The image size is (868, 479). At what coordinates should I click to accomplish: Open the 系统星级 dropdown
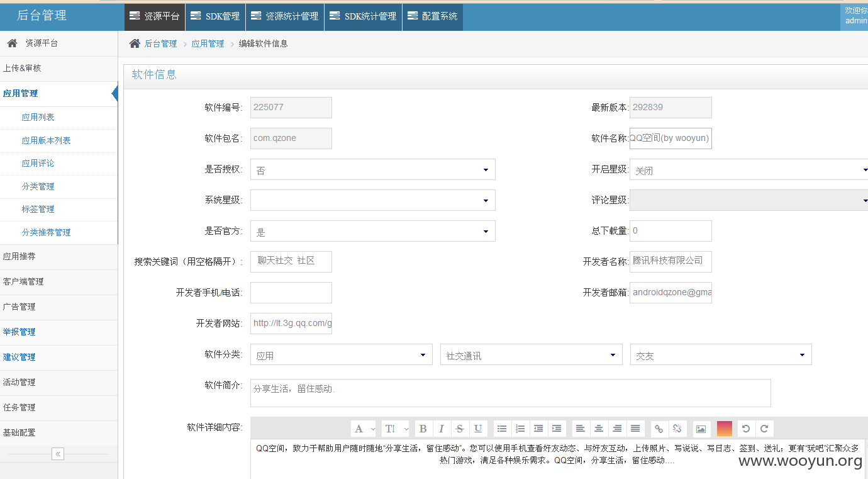(x=373, y=200)
